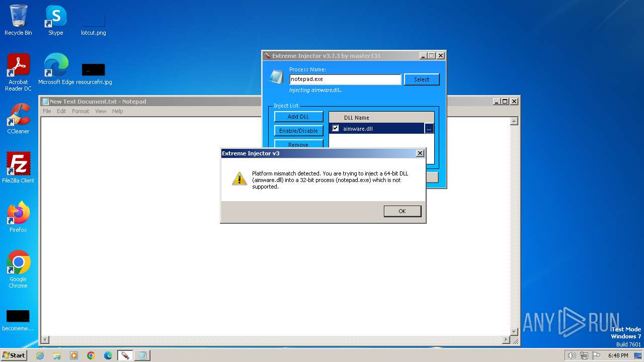Image resolution: width=644 pixels, height=362 pixels.
Task: Click the Select process button
Action: click(422, 79)
